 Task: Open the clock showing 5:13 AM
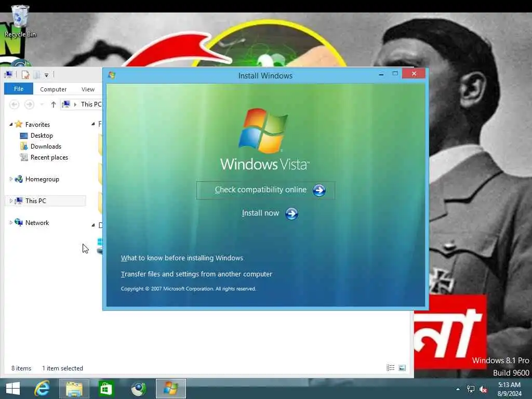509,389
